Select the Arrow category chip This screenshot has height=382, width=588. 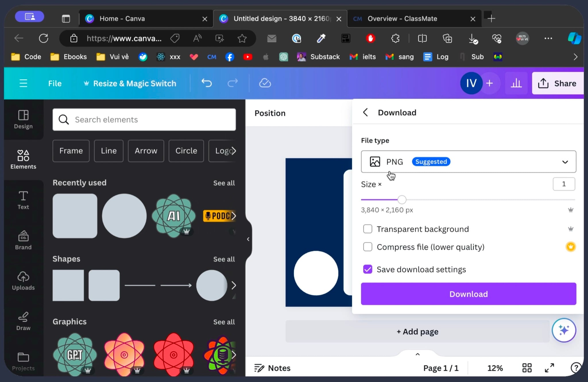(146, 151)
